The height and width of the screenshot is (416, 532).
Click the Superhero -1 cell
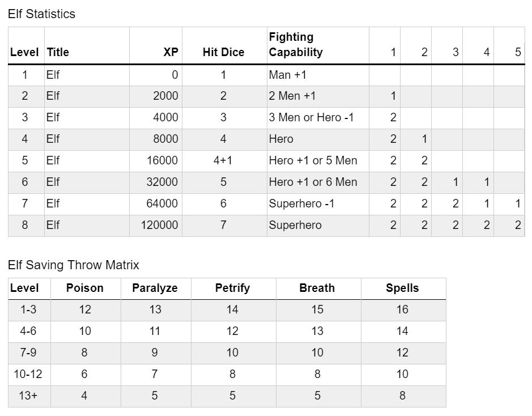tap(301, 203)
